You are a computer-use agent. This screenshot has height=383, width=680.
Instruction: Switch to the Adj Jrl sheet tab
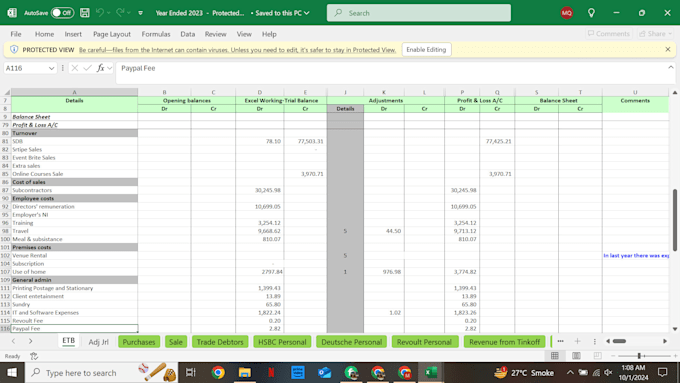tap(98, 342)
